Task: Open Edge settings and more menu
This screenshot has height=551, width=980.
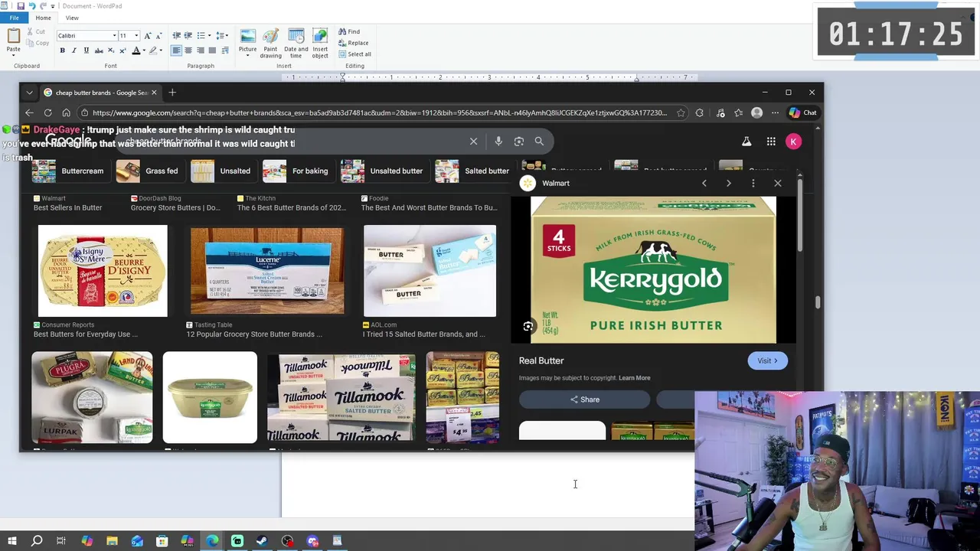Action: 775,112
